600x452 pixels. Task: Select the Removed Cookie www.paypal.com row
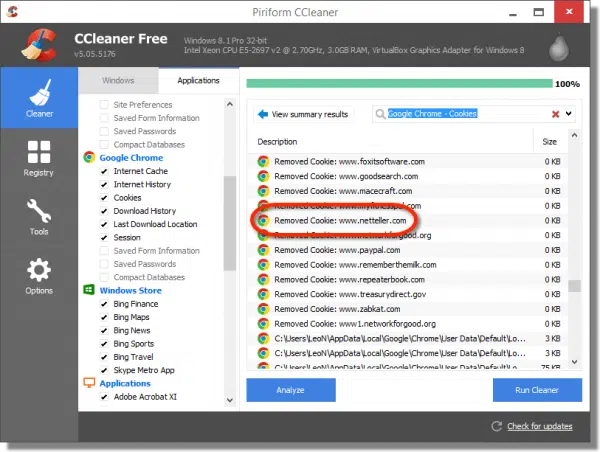coord(409,250)
